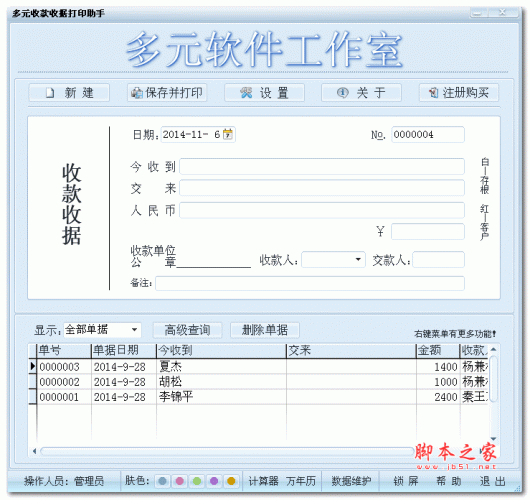Click 删除单据 delete receipt button
Viewport: 530px width, 500px height.
[265, 330]
